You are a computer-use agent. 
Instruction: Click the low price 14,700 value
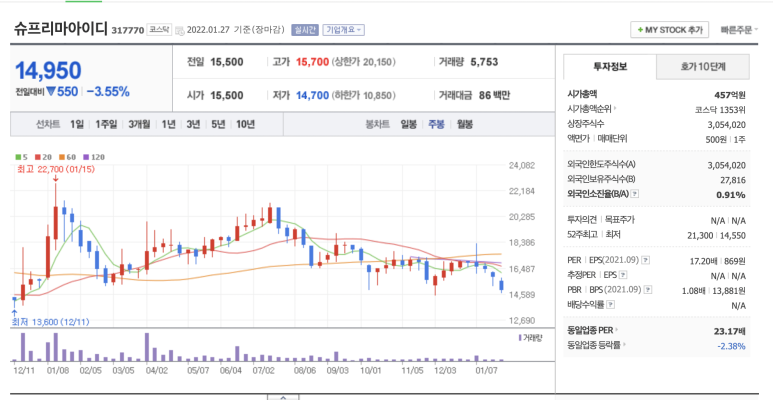[x=312, y=95]
